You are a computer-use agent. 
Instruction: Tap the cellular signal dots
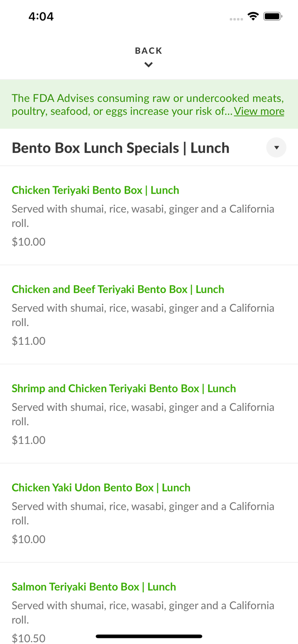237,19
